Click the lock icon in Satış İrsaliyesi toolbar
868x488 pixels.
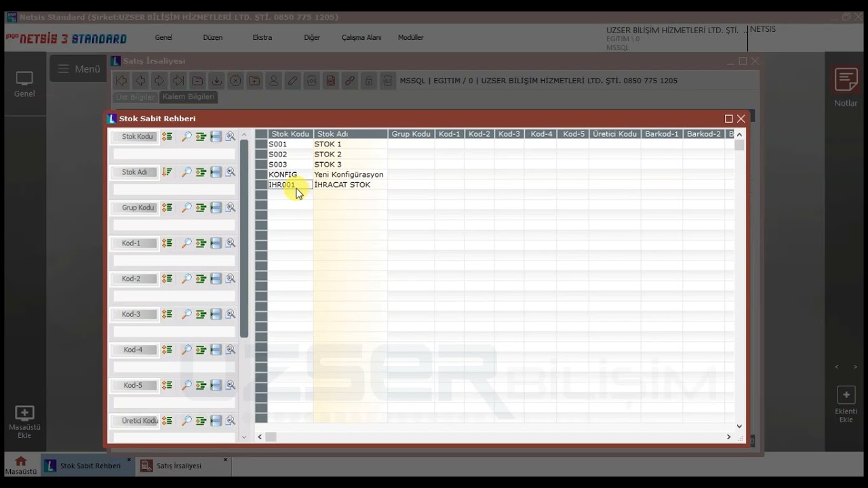coord(368,81)
